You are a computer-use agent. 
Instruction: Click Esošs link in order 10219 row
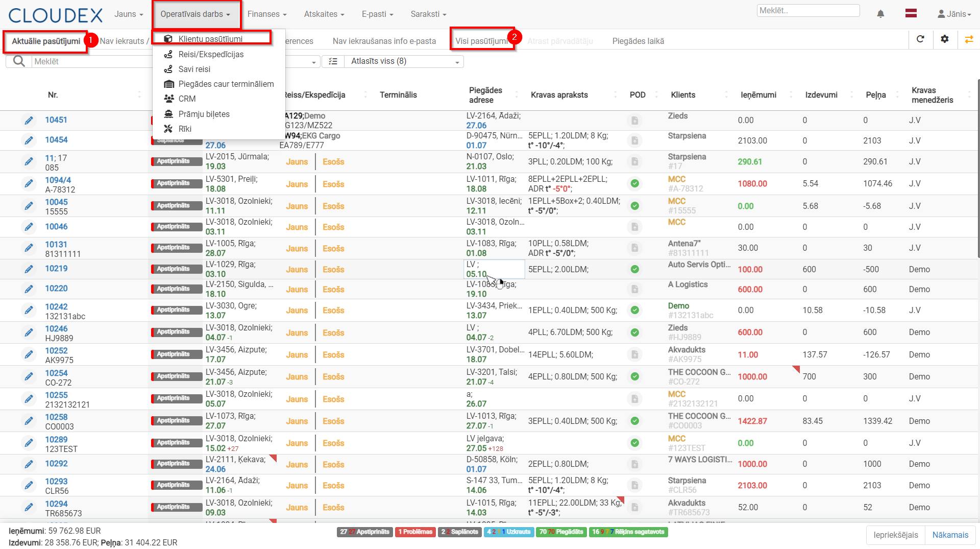[333, 269]
